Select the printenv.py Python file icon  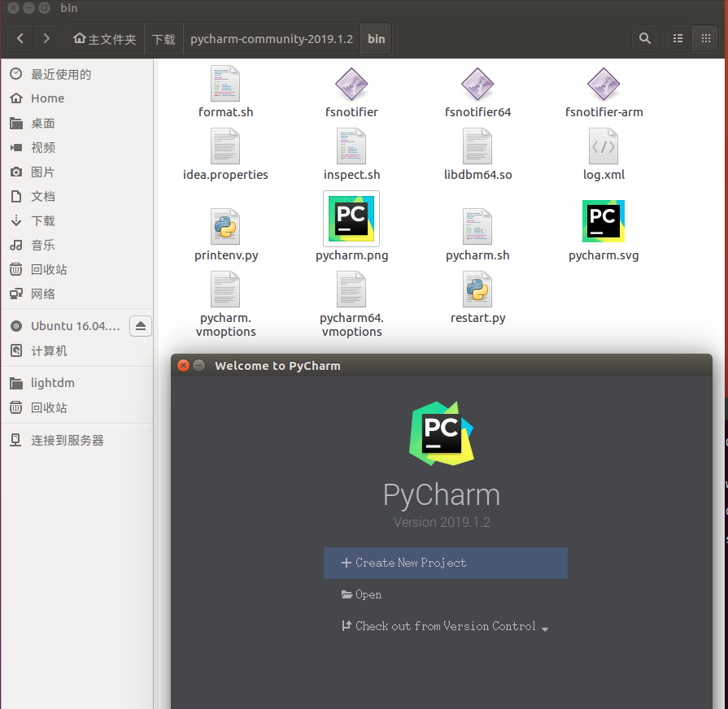pyautogui.click(x=225, y=226)
